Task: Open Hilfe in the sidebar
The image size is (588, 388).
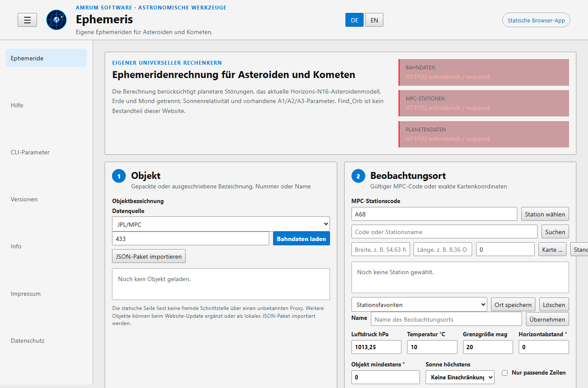Action: [x=46, y=105]
